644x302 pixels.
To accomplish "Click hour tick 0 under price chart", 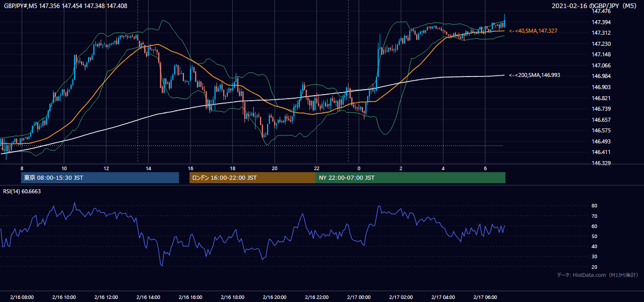I will 358,168.
